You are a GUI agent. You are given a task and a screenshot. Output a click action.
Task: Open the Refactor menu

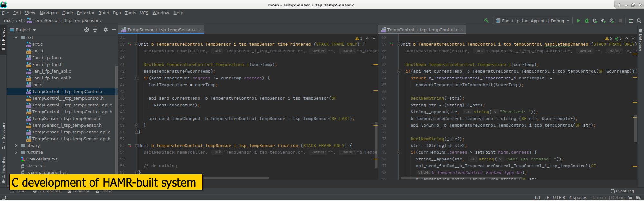[x=86, y=13]
